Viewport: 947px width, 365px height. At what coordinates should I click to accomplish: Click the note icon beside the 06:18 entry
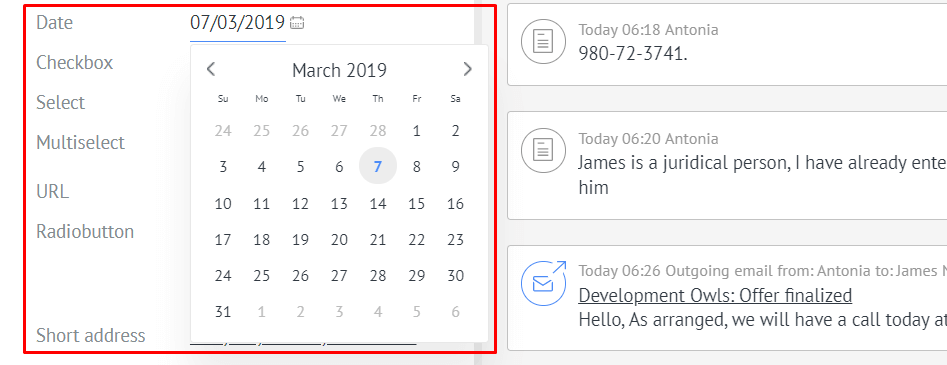click(x=543, y=41)
